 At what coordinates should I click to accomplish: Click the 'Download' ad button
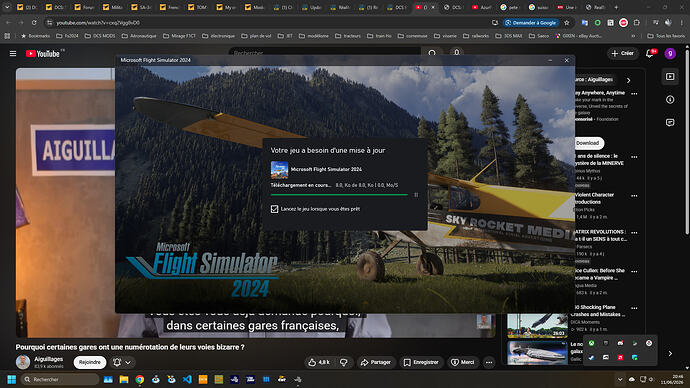pos(588,143)
